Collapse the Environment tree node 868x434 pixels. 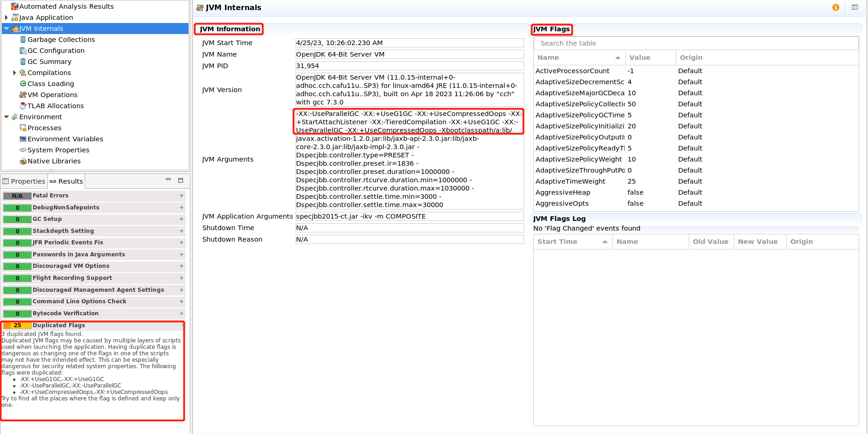[6, 117]
